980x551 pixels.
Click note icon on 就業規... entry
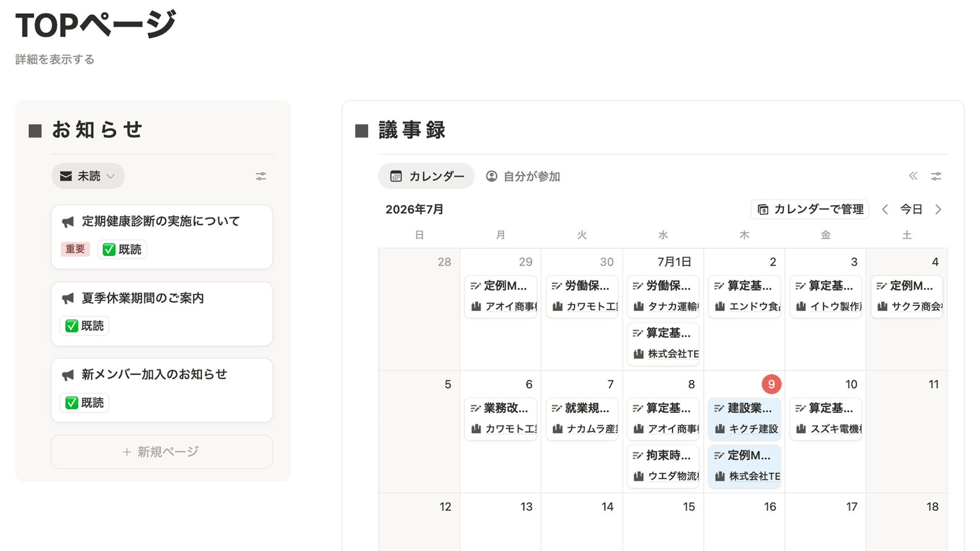pyautogui.click(x=557, y=408)
